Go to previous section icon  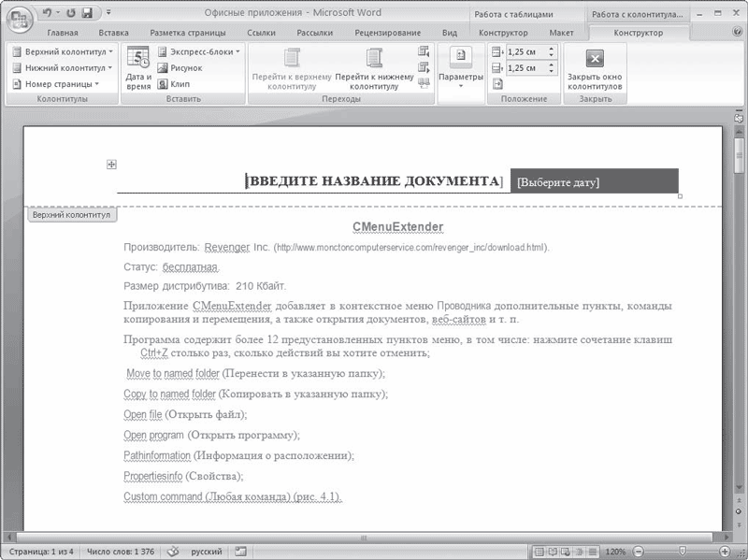[x=424, y=51]
